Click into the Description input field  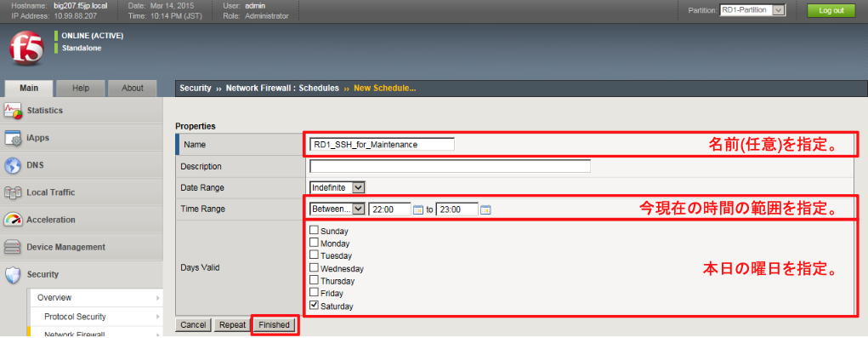450,166
